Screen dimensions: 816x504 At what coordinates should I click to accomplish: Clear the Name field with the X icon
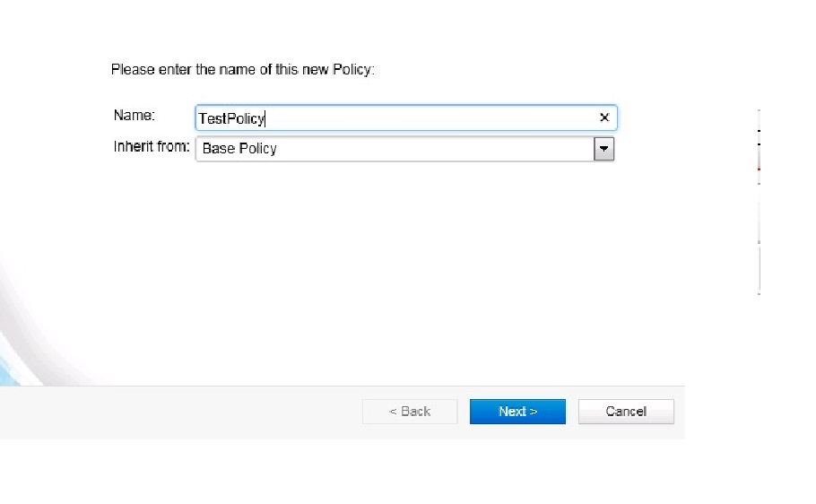click(x=604, y=117)
